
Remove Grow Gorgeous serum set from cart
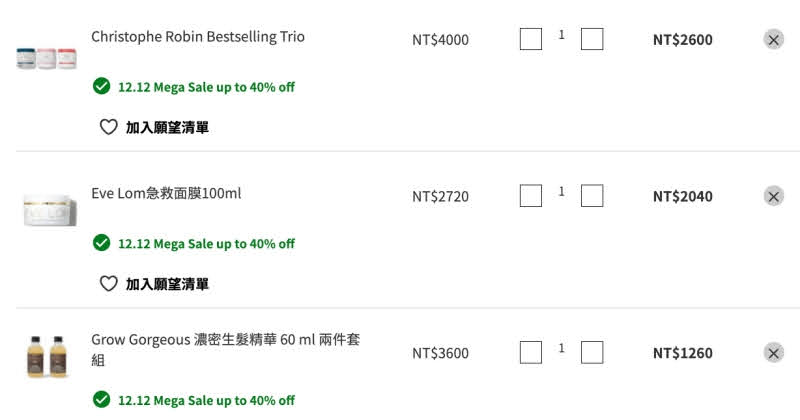(773, 352)
